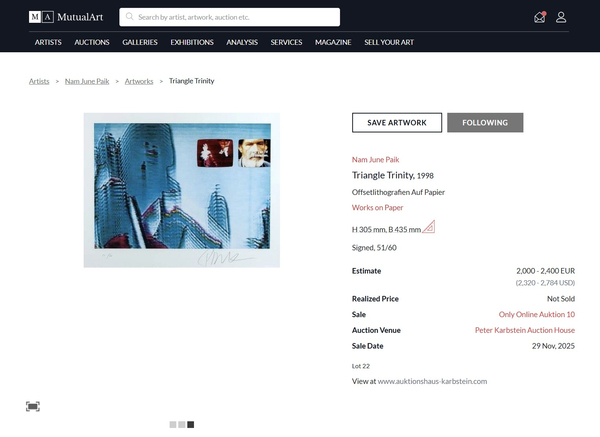
Task: Toggle Save Artwork button
Action: tap(397, 123)
